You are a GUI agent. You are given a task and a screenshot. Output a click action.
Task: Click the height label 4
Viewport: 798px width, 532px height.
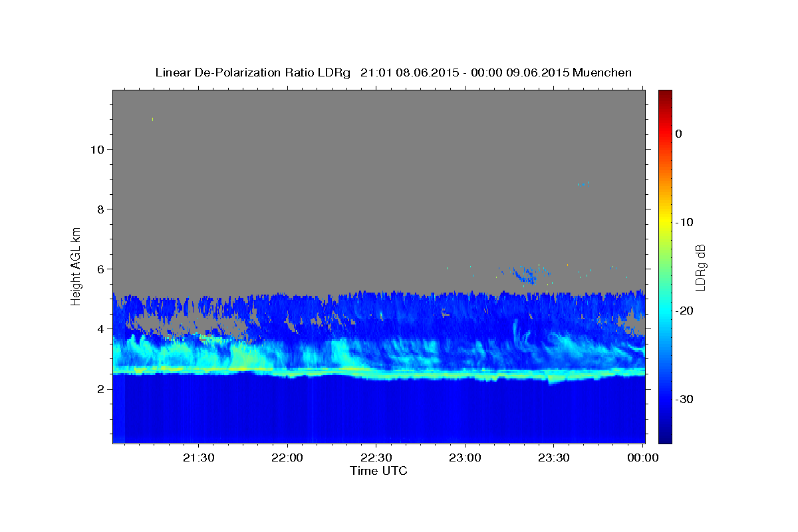pyautogui.click(x=100, y=329)
